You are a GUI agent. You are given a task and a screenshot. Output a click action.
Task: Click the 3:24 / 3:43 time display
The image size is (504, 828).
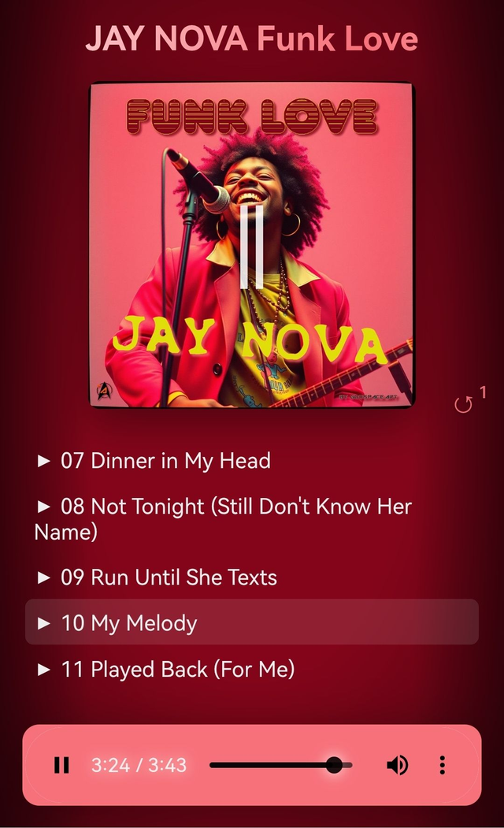(x=139, y=765)
